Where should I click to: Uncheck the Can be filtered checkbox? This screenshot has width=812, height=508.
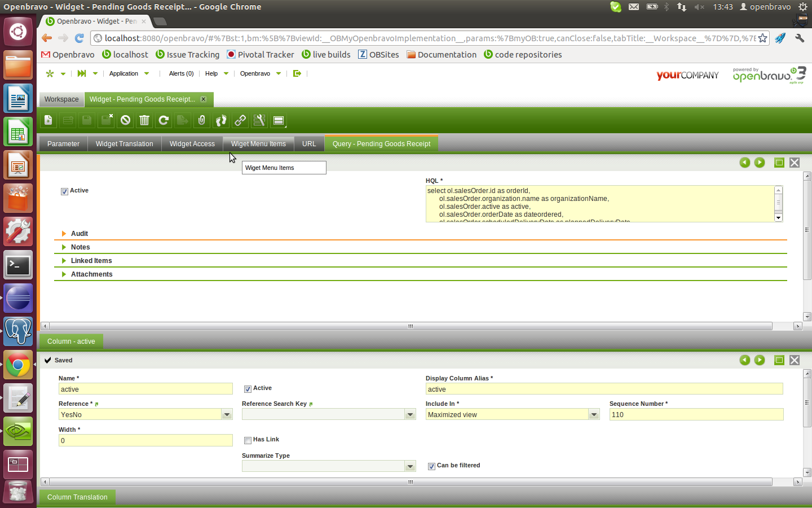point(431,466)
